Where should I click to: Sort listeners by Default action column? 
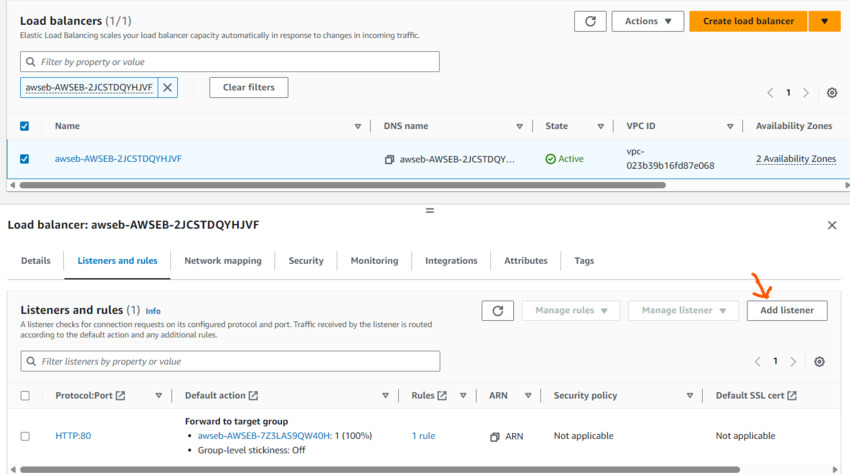click(x=385, y=395)
